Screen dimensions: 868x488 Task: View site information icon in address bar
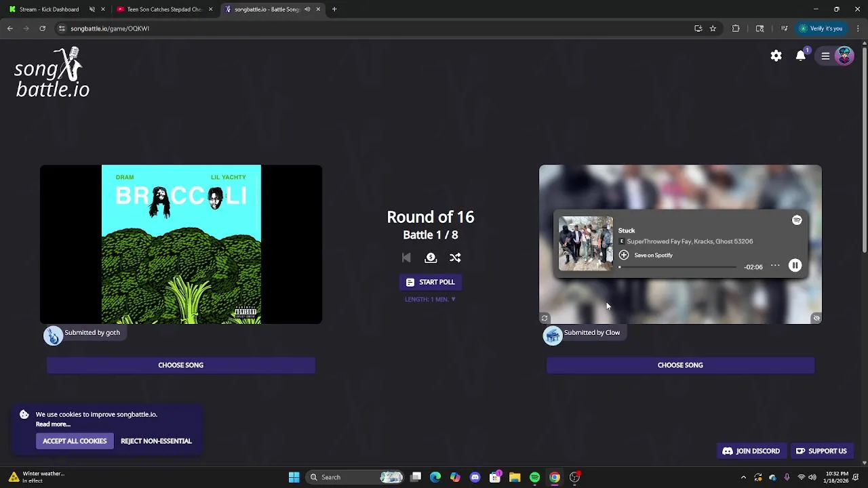[62, 28]
